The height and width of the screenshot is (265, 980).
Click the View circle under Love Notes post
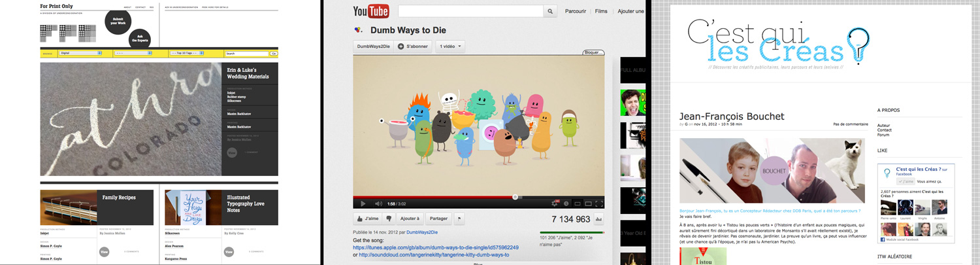click(229, 251)
